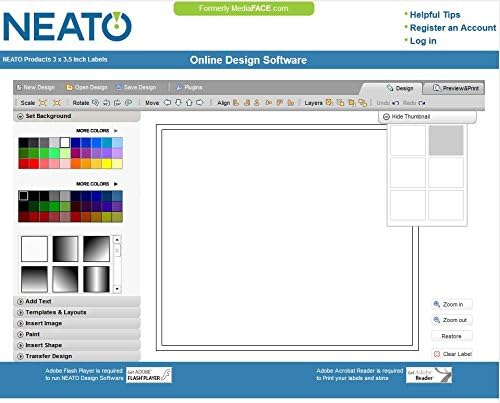Expand the Add Text panel

(x=77, y=301)
